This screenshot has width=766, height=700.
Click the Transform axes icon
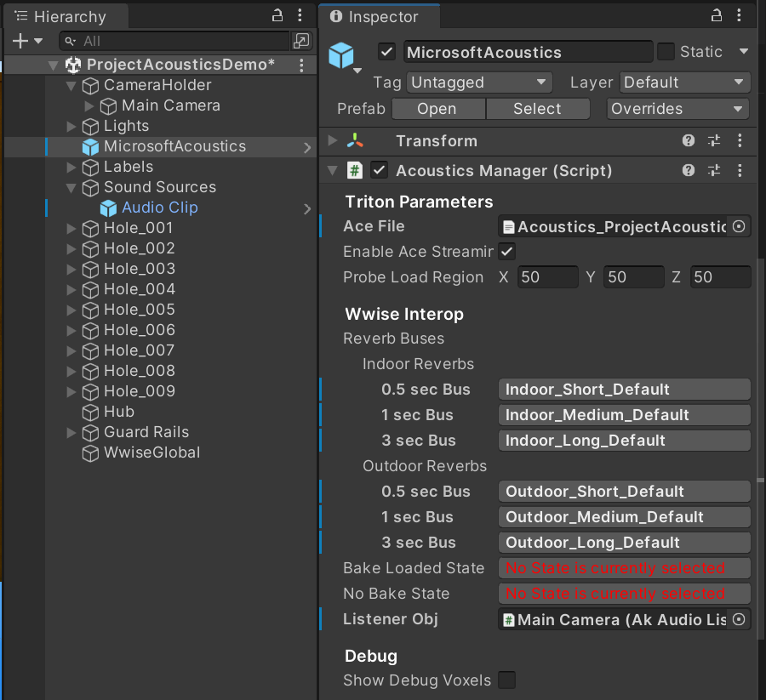355,140
